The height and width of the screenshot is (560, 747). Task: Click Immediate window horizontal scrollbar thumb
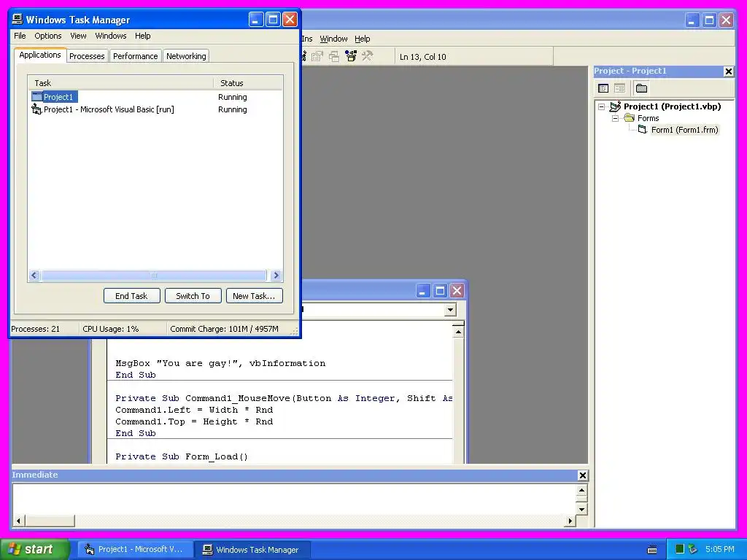coord(50,521)
